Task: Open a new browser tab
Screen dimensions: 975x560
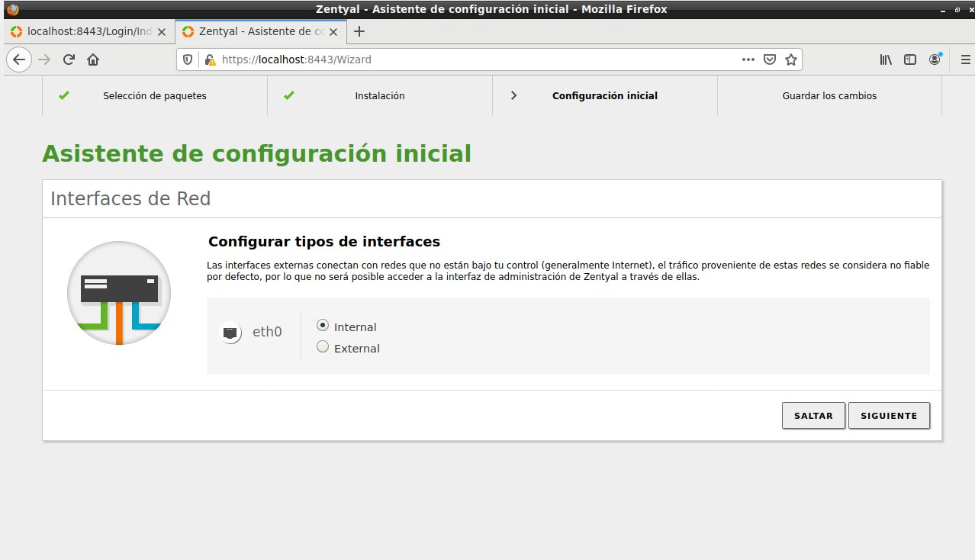Action: 359,31
